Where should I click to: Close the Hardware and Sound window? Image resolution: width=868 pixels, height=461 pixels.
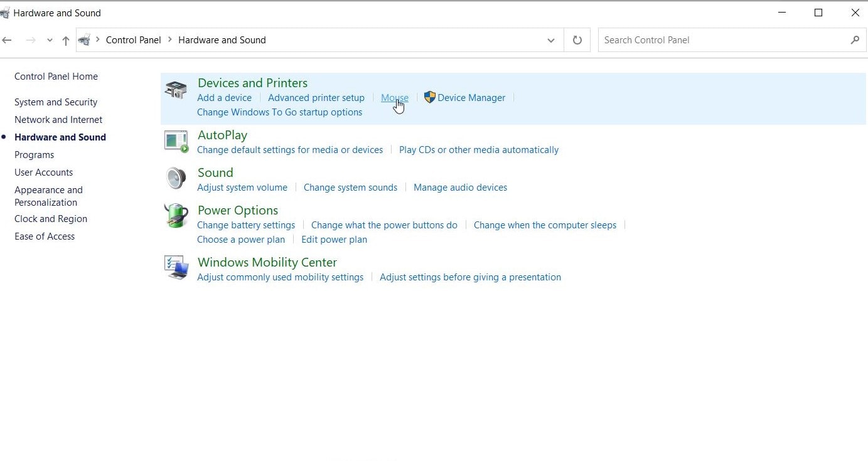pyautogui.click(x=855, y=13)
